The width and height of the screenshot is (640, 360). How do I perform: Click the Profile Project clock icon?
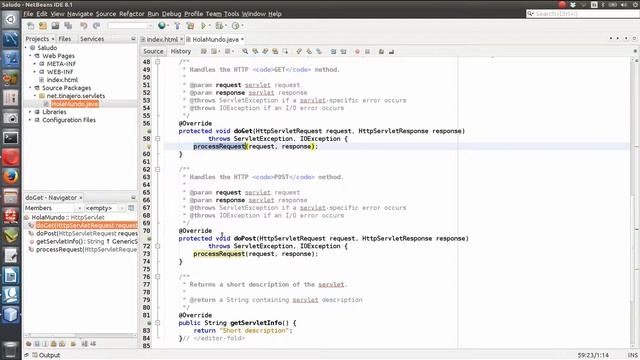[236, 26]
